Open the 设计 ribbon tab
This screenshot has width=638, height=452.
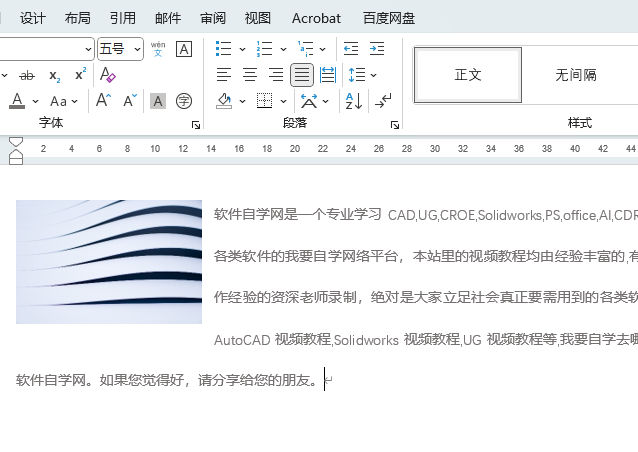click(33, 18)
